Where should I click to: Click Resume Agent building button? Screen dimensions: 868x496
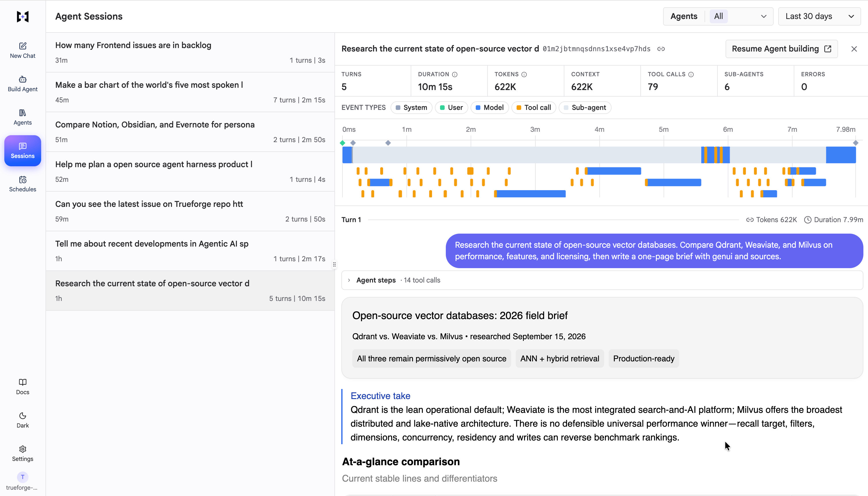pos(781,49)
